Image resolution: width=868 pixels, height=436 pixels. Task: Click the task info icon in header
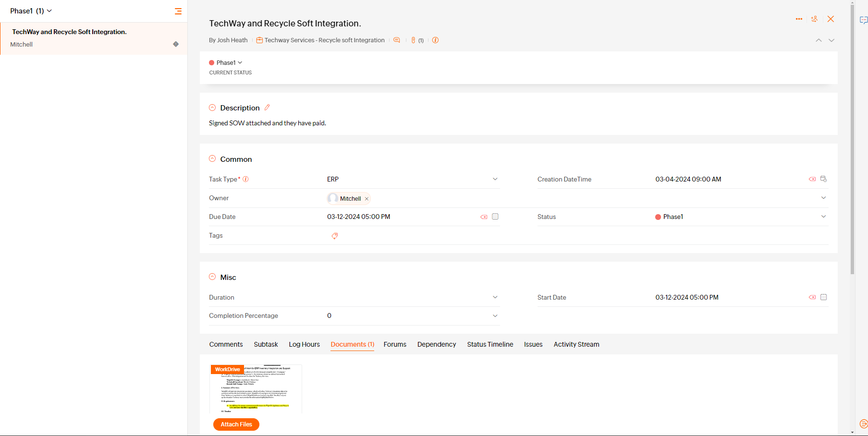point(435,40)
